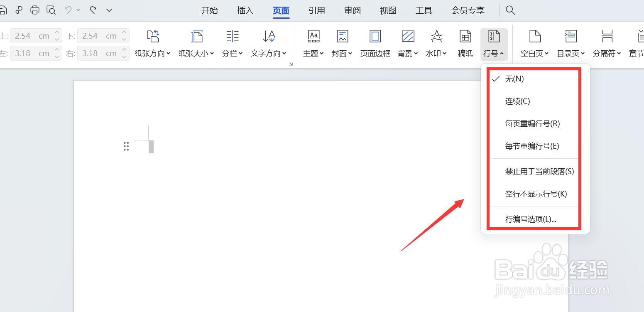Screen dimensions: 644x312
Task: Select 连续 continuous line numbering
Action: point(517,101)
